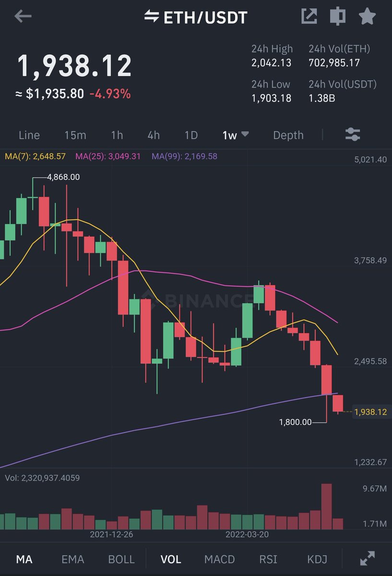The height and width of the screenshot is (576, 392).
Task: Tap 24h High value 2,042.13
Action: pyautogui.click(x=271, y=63)
